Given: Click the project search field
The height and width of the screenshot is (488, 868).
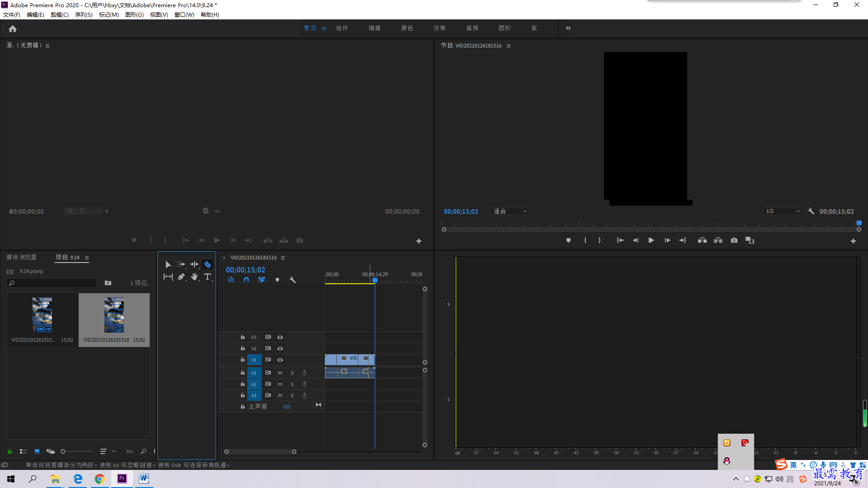Looking at the screenshot, I should click(52, 283).
